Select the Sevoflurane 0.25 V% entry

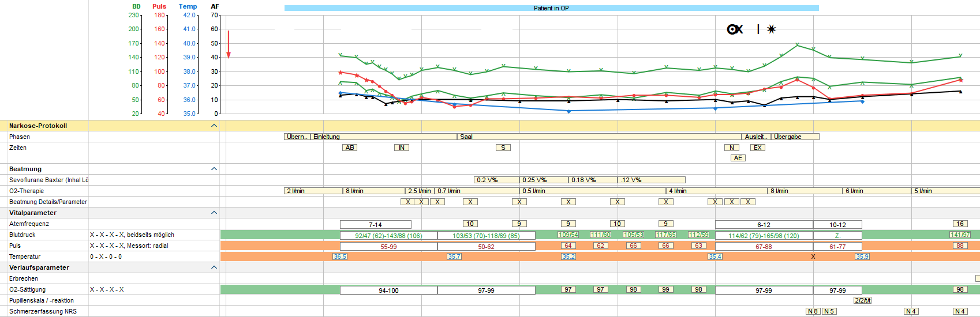[544, 180]
